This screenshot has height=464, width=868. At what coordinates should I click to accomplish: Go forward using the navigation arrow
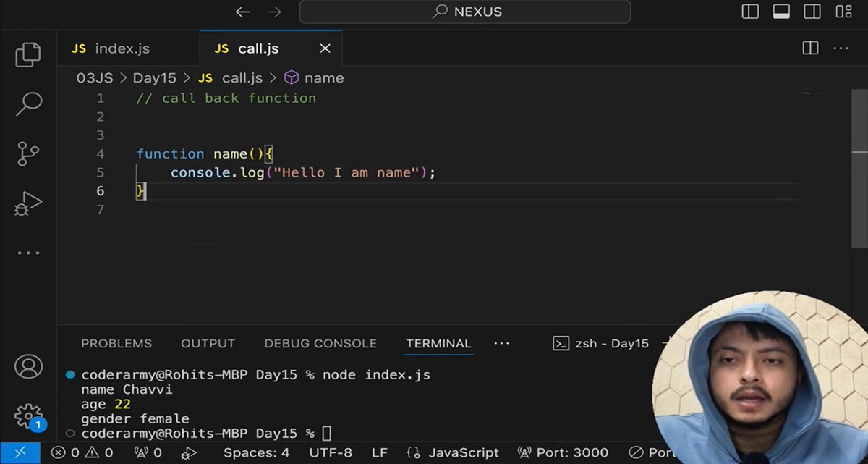click(274, 12)
